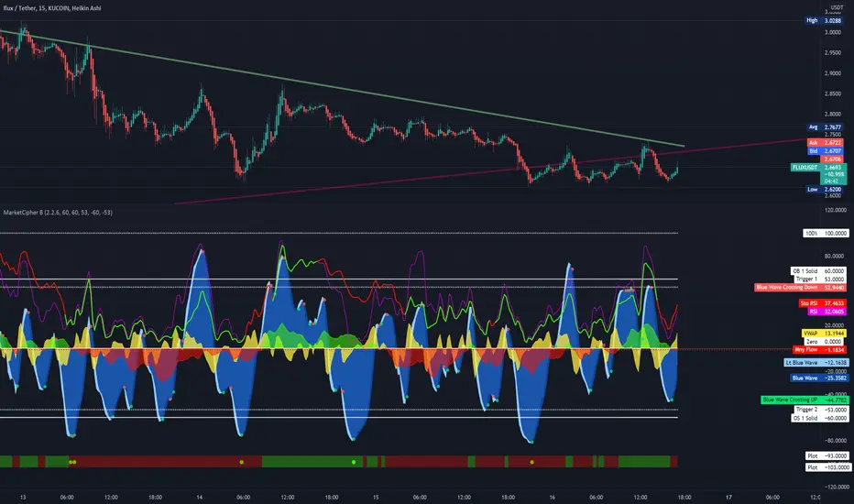Click the USDT currency label on the price scale
This screenshot has width=854, height=504.
837,7
